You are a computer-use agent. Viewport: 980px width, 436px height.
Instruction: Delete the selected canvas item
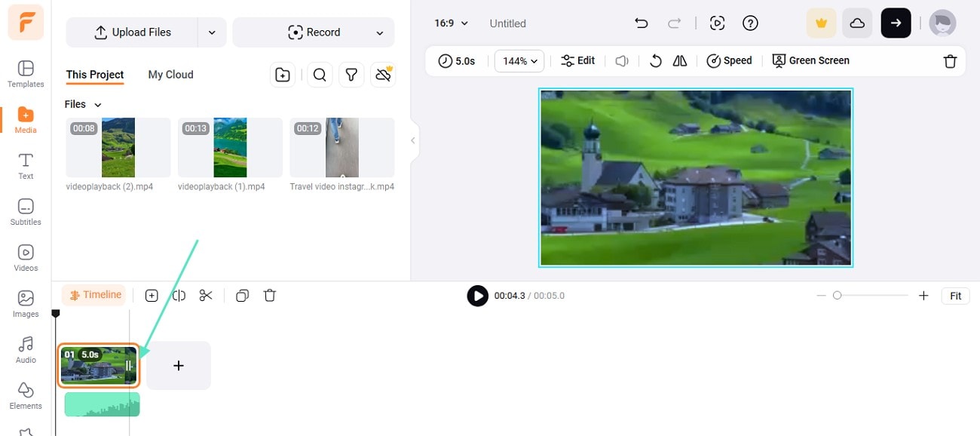(951, 61)
